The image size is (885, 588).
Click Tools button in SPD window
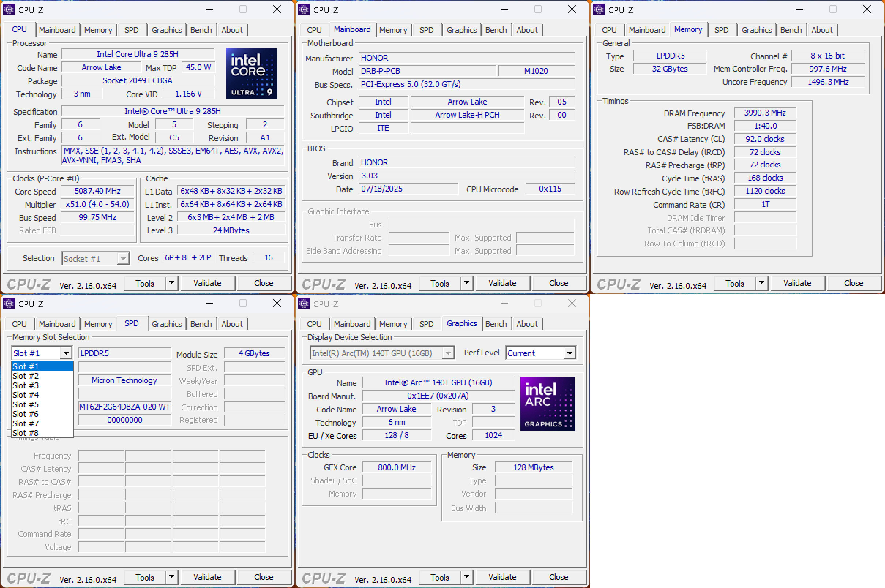[x=145, y=577]
